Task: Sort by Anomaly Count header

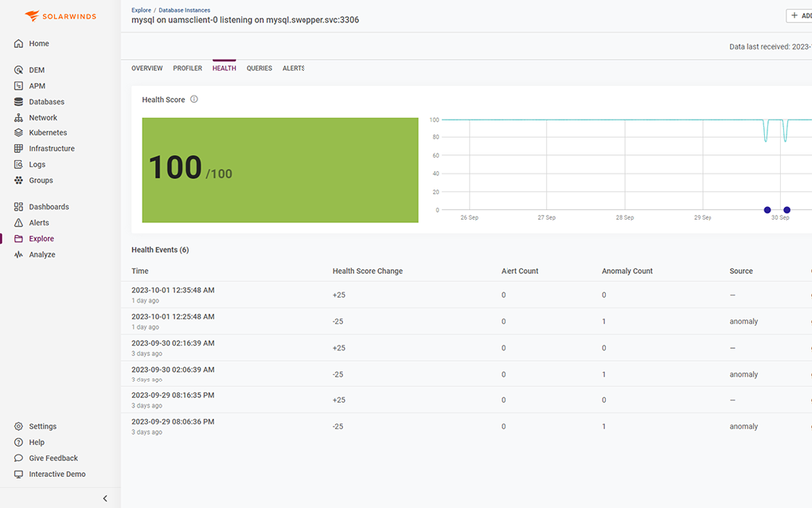Action: [627, 271]
